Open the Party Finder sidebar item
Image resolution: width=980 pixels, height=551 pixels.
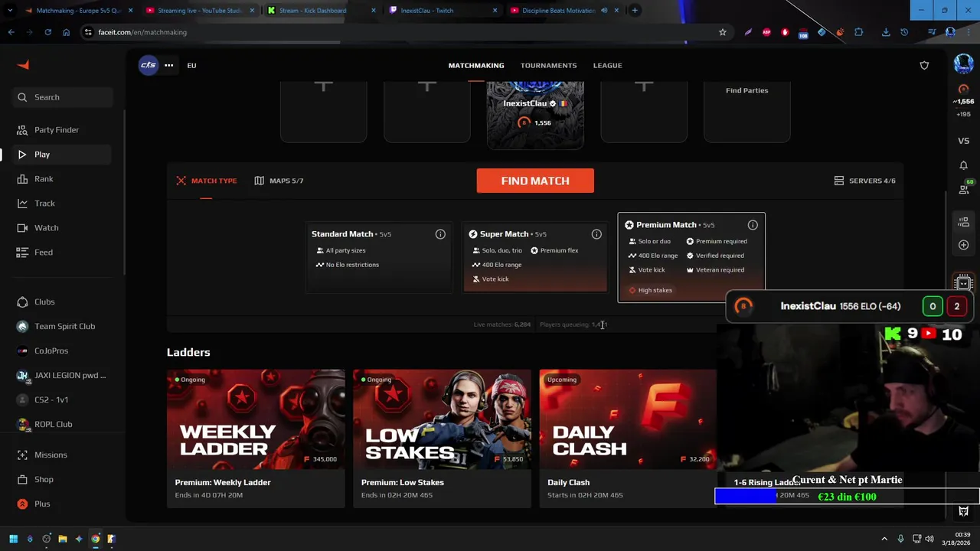(56, 130)
